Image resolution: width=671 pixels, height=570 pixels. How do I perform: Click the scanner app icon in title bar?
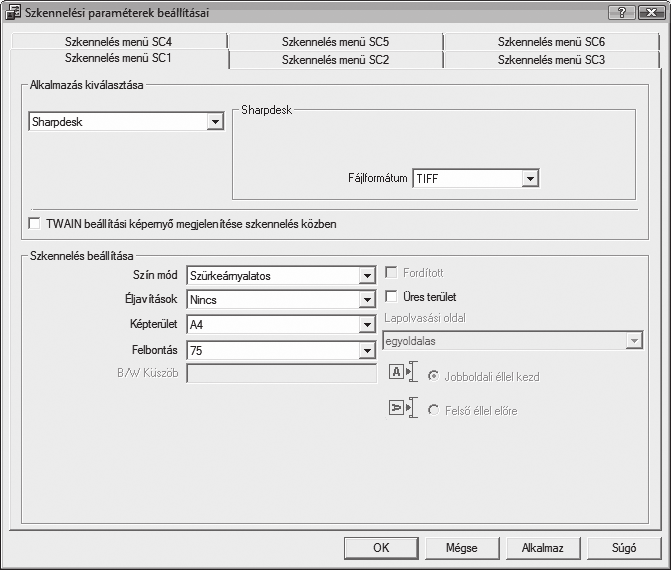click(x=12, y=12)
